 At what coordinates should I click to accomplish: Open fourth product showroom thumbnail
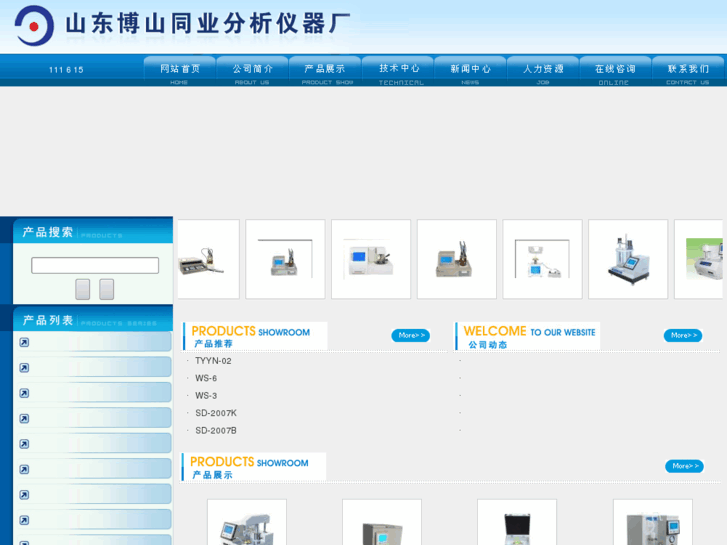pyautogui.click(x=653, y=522)
